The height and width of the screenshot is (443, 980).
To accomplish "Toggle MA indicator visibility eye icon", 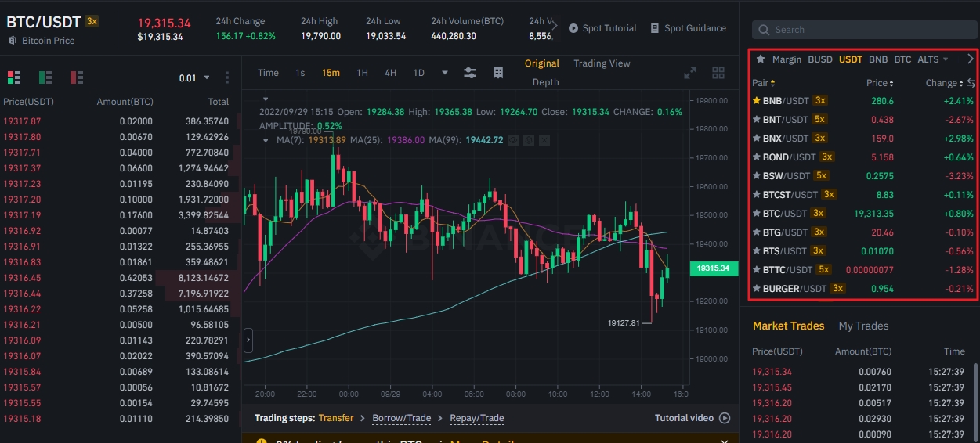I will [x=513, y=140].
